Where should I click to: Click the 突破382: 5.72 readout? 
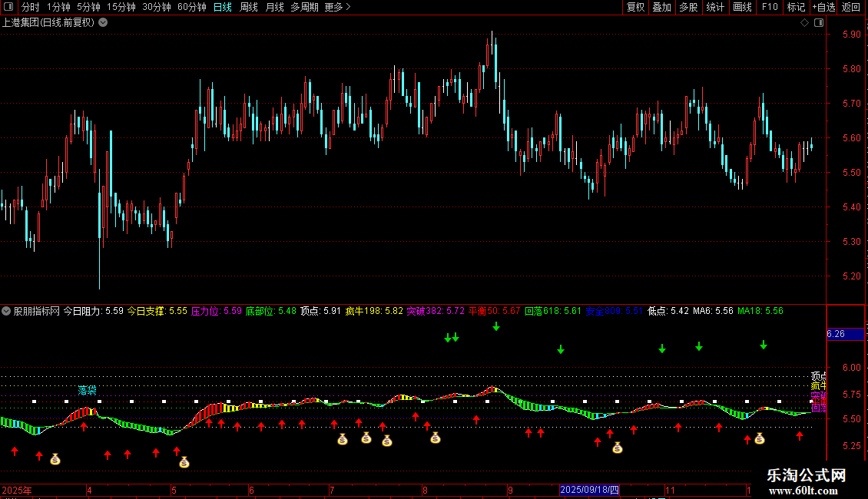tap(436, 311)
